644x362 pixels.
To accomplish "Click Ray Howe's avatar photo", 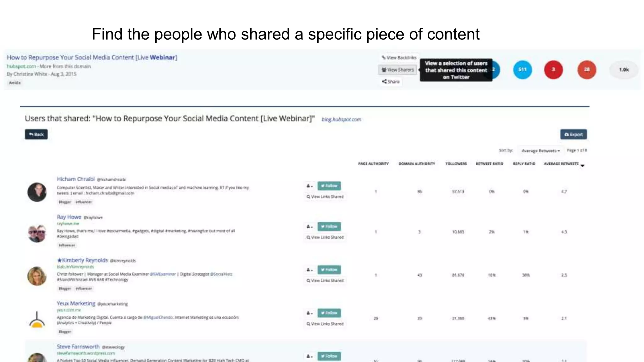I will [37, 233].
